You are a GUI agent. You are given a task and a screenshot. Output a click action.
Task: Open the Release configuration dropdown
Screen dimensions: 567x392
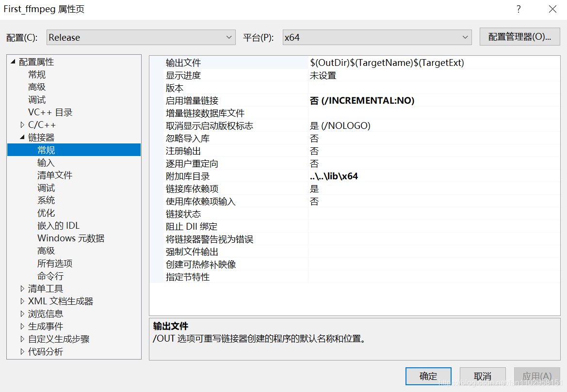pyautogui.click(x=140, y=37)
